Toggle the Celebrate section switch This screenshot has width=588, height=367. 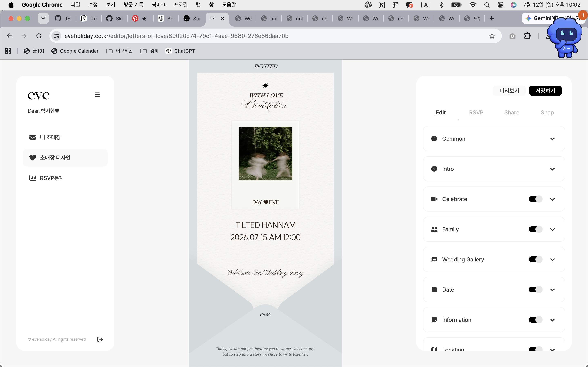pos(535,199)
